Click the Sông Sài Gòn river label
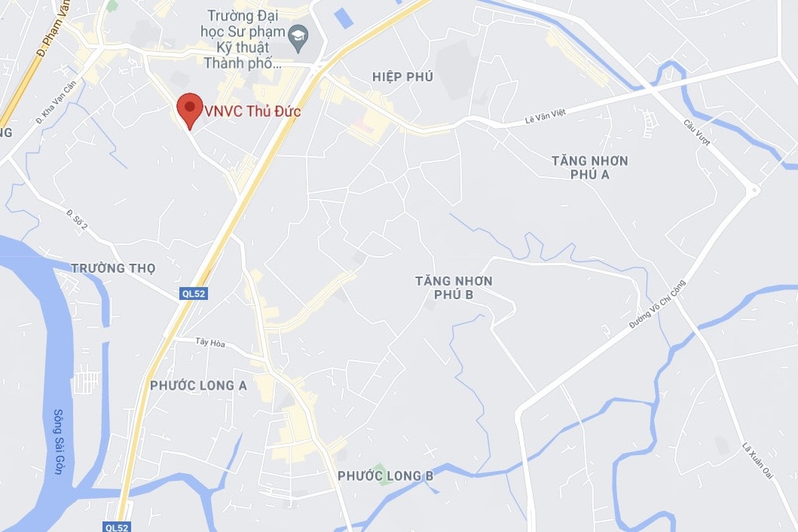The image size is (798, 532). (x=59, y=442)
